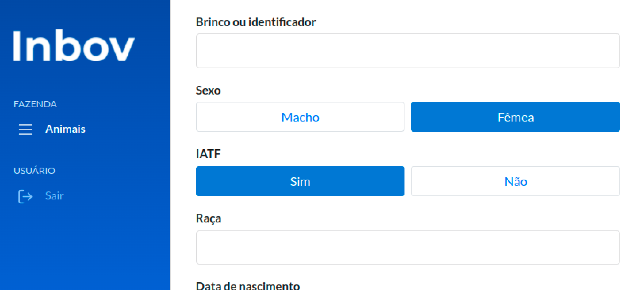Open the Animais menu item
Viewport: 644px width, 290px height.
65,129
